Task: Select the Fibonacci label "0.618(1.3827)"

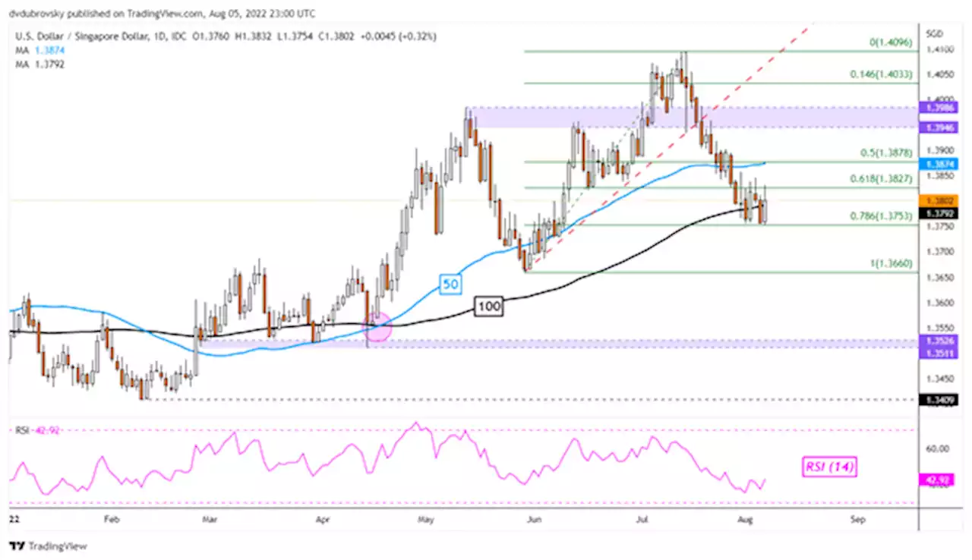Action: (880, 179)
